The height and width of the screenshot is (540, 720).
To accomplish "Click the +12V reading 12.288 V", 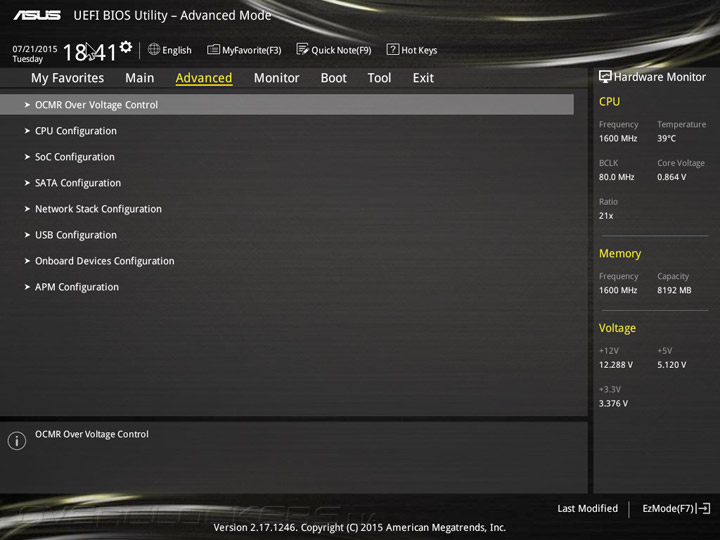I will pyautogui.click(x=616, y=365).
